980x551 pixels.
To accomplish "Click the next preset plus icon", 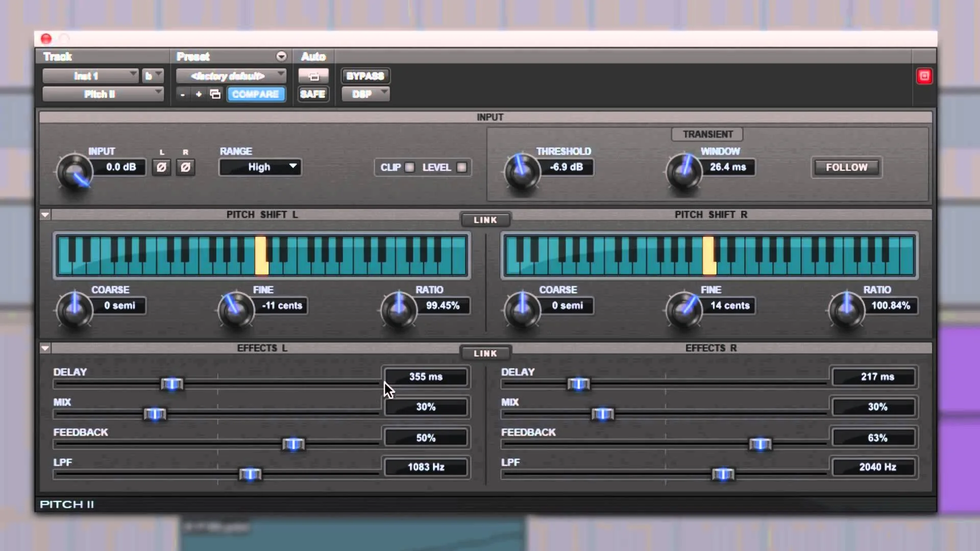I will 199,94.
